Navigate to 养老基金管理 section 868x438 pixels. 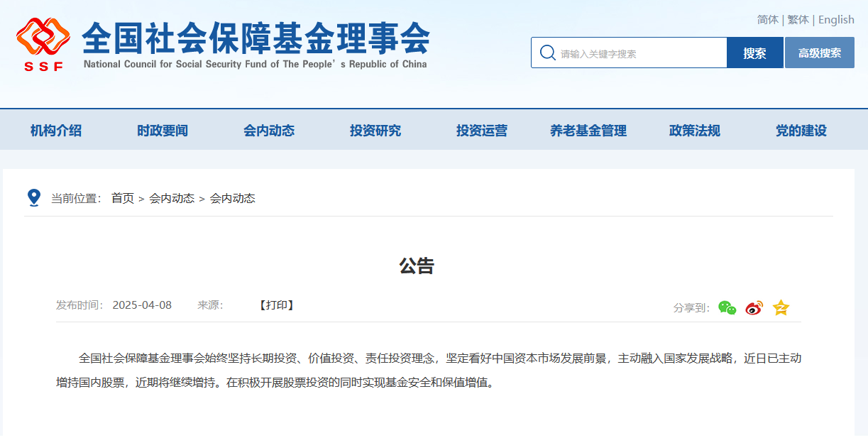588,131
